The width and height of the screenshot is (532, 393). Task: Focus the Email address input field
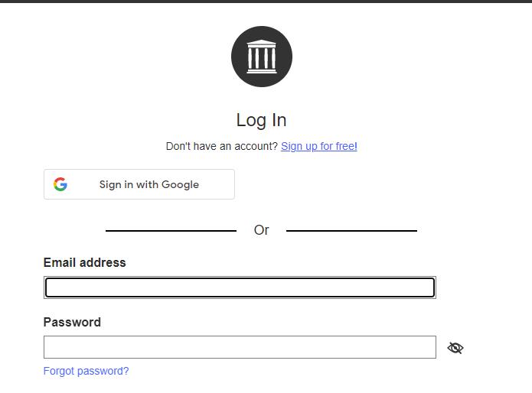[240, 287]
